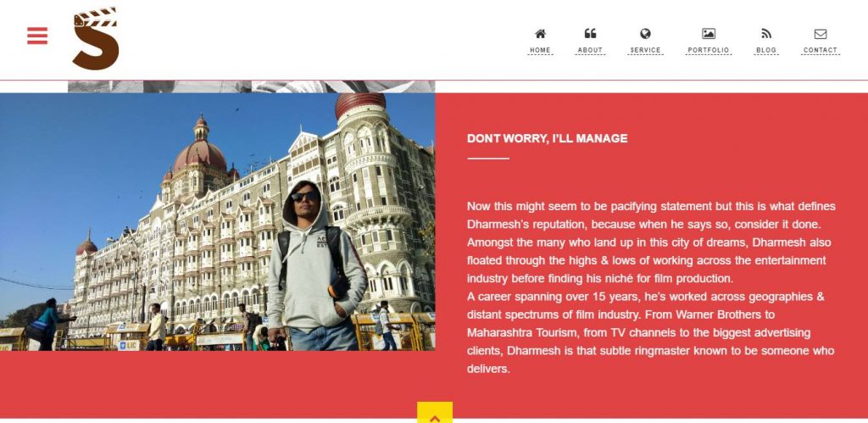
Task: Click the globe icon above Service
Action: coord(645,34)
